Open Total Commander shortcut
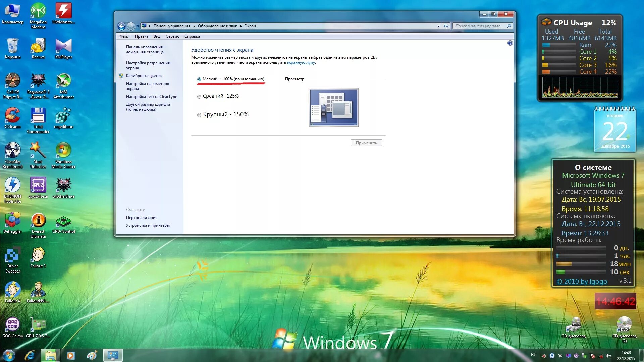644x362 pixels. coord(38,121)
